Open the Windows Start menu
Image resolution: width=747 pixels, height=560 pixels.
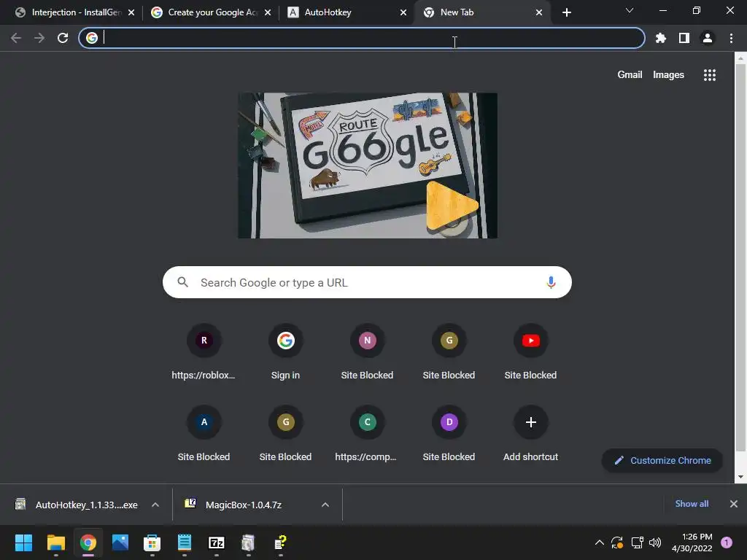tap(23, 542)
